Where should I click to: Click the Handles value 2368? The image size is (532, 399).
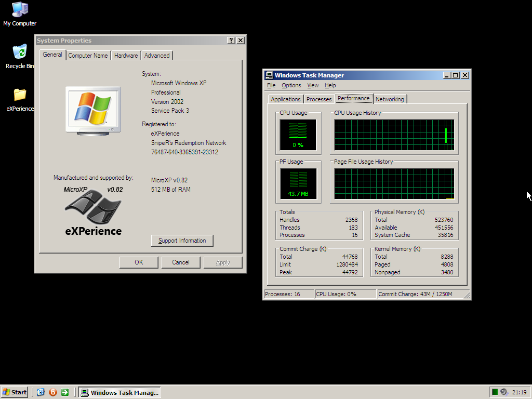click(x=352, y=220)
